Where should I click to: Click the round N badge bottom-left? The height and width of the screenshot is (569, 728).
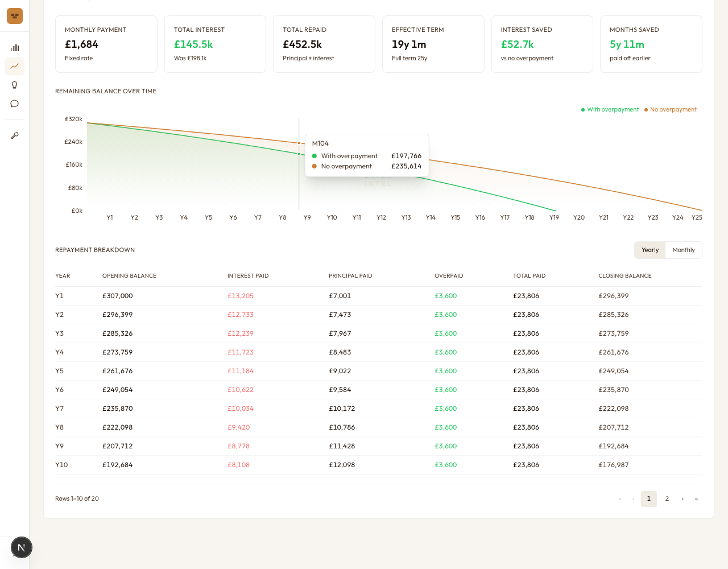22,547
